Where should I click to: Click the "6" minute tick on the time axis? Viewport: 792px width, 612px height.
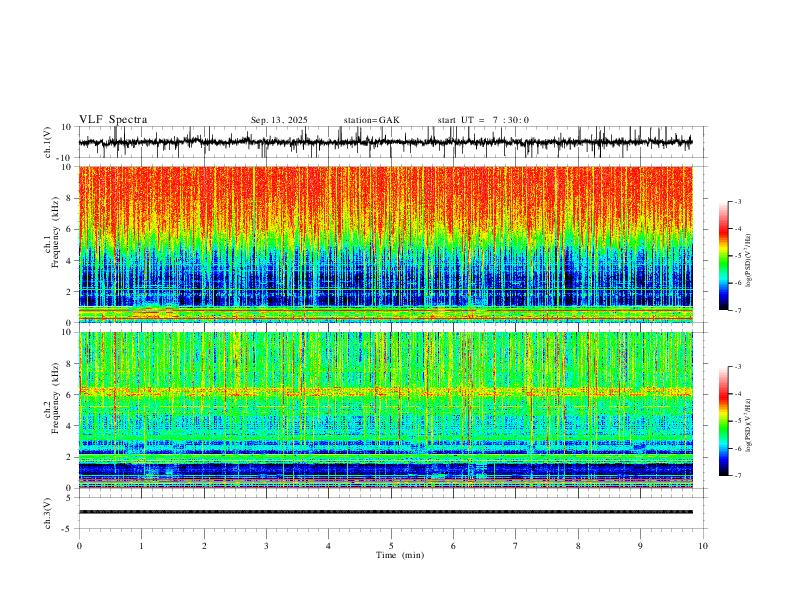(453, 546)
